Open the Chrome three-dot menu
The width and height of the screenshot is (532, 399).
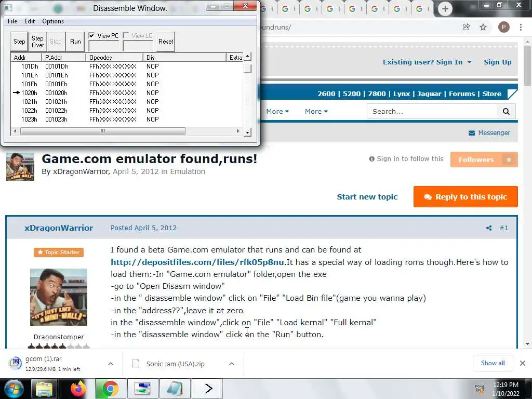(521, 27)
